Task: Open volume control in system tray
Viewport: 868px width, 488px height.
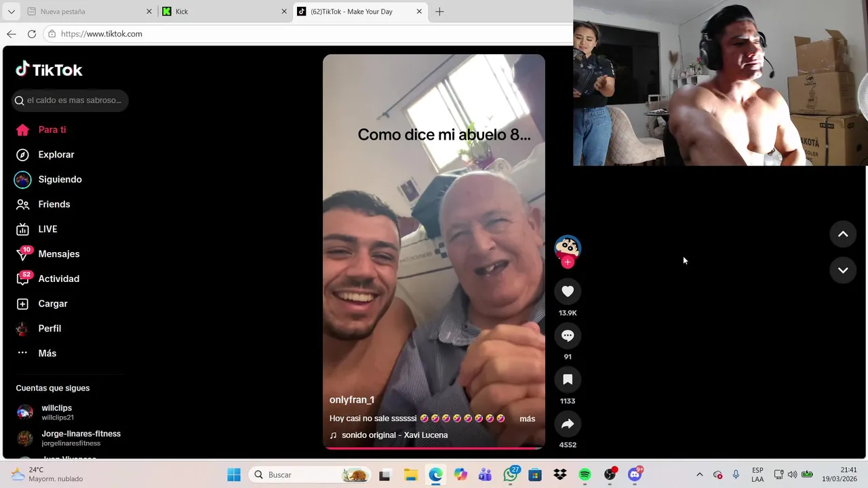Action: [792, 474]
